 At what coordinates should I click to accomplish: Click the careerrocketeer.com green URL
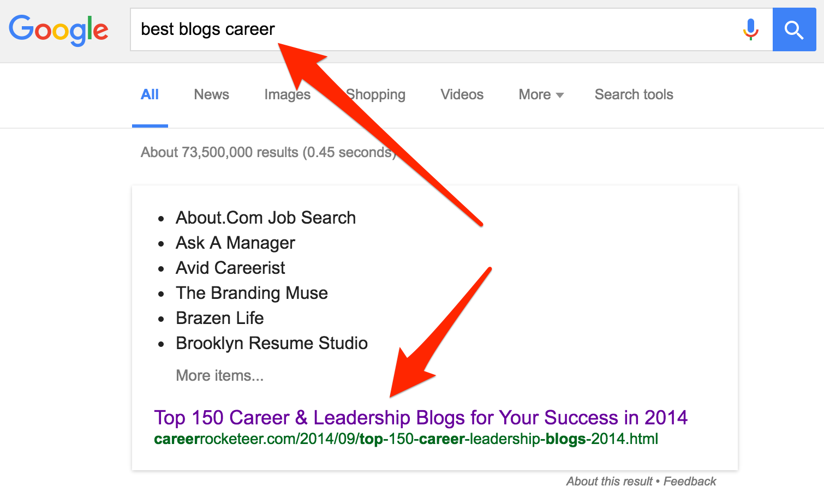pyautogui.click(x=406, y=439)
